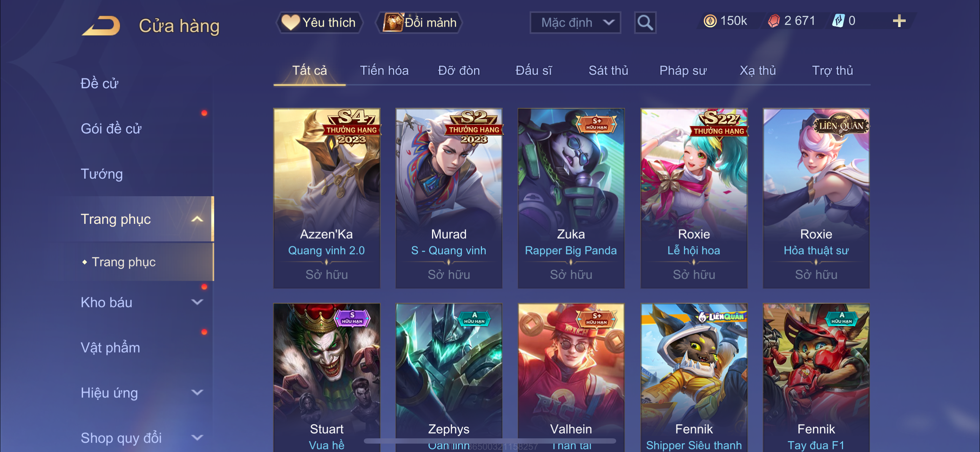This screenshot has height=452, width=980.
Task: Tap the red ruby gem icon
Action: point(774,21)
